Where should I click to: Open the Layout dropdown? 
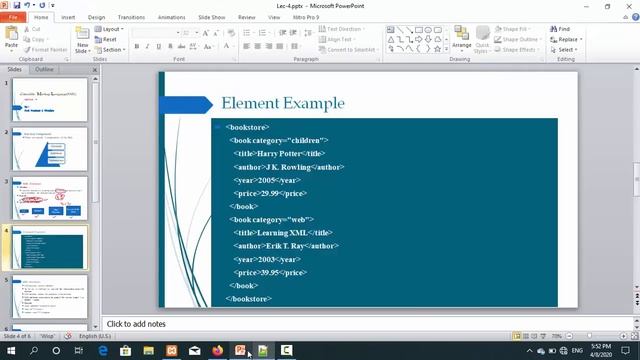pos(109,29)
